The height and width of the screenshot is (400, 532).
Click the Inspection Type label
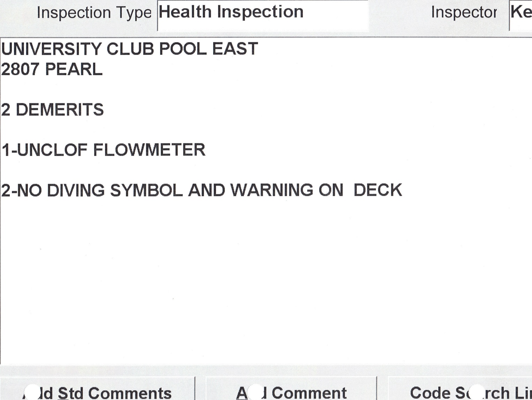click(x=94, y=13)
